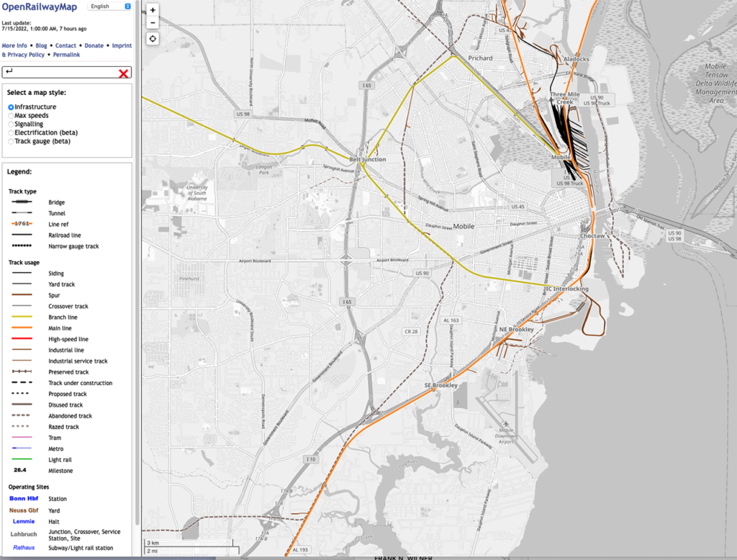
Task: Select the Max speeds map style
Action: (x=11, y=115)
